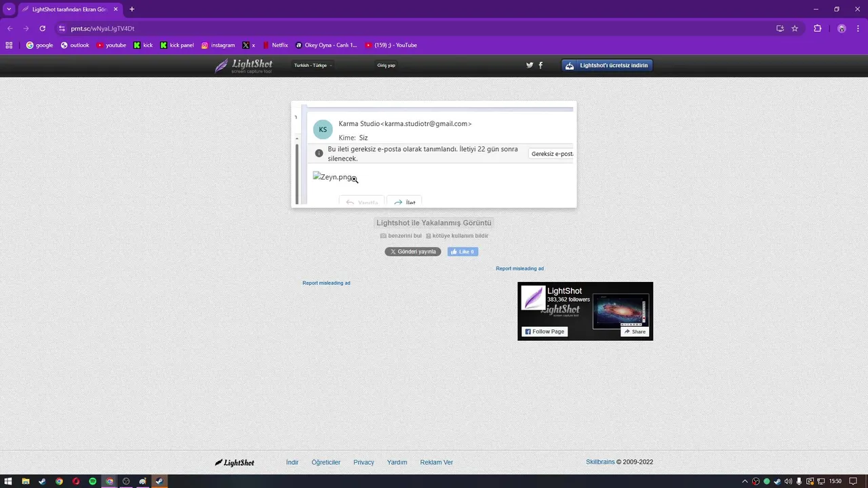The width and height of the screenshot is (868, 488).
Task: Click install app icon in address bar
Action: (780, 28)
